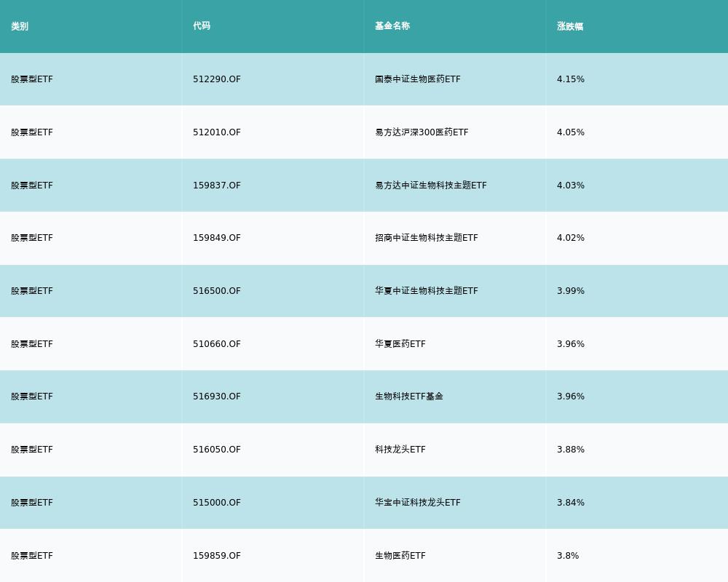
Task: Select code 159859.OF
Action: [217, 556]
